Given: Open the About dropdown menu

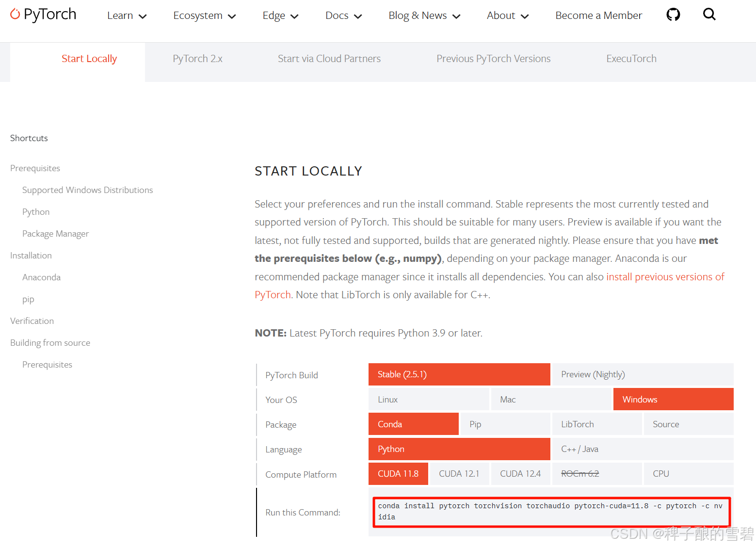Looking at the screenshot, I should tap(508, 16).
